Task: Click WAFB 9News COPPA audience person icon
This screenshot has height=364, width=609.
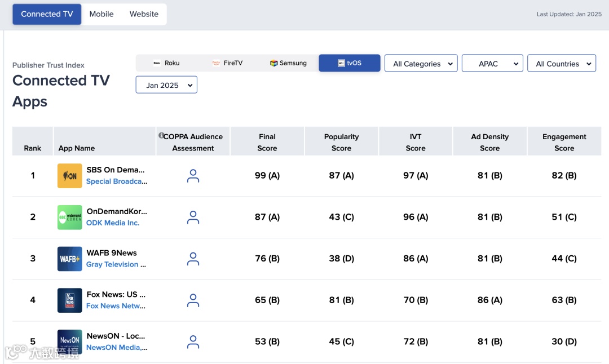Action: point(193,259)
